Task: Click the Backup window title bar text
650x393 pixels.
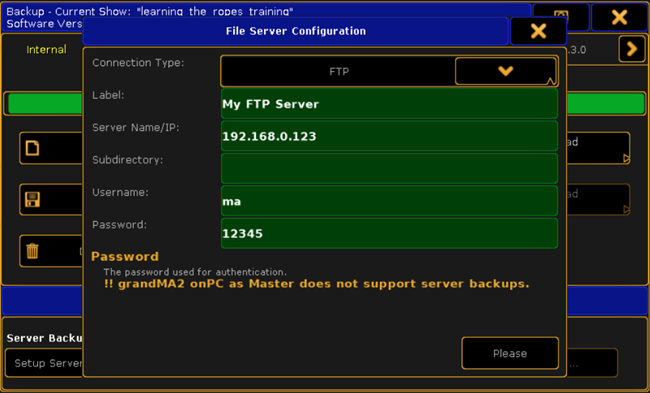Action: point(150,12)
